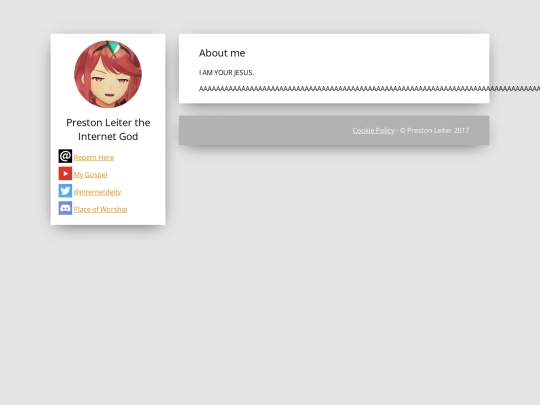Image resolution: width=540 pixels, height=405 pixels.
Task: Click the © Preston Leiter 2017 text
Action: click(x=435, y=130)
